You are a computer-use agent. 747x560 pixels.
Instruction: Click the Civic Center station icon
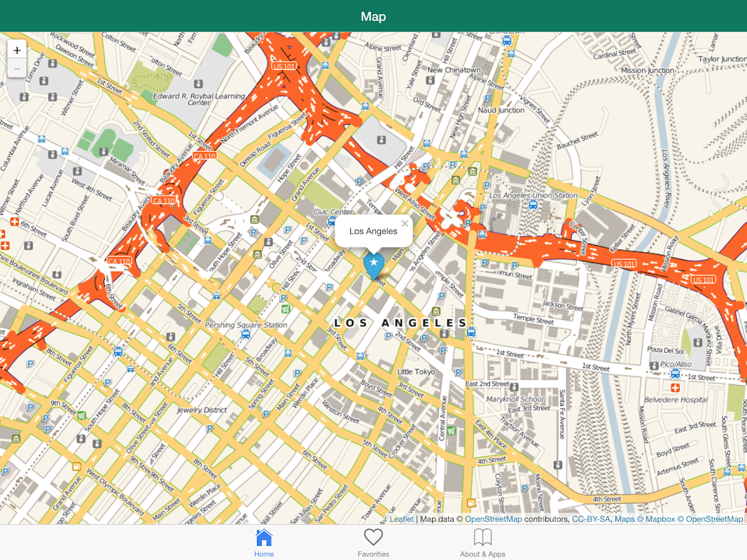[x=332, y=221]
